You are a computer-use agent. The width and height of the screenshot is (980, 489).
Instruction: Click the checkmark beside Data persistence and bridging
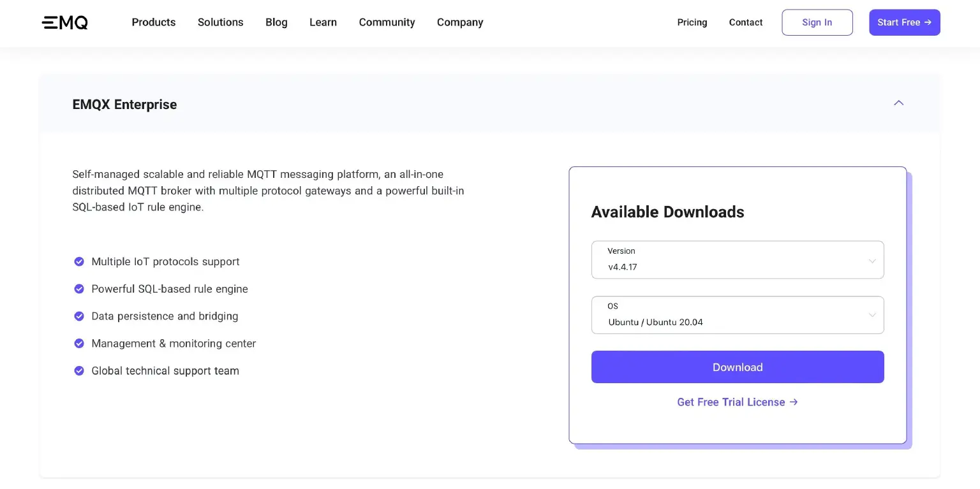[79, 316]
